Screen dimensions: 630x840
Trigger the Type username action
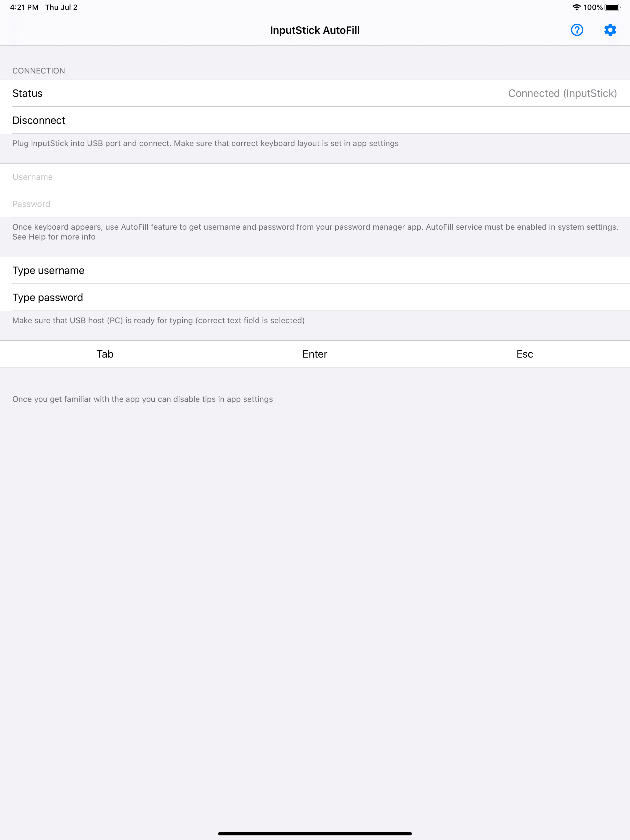tap(48, 270)
